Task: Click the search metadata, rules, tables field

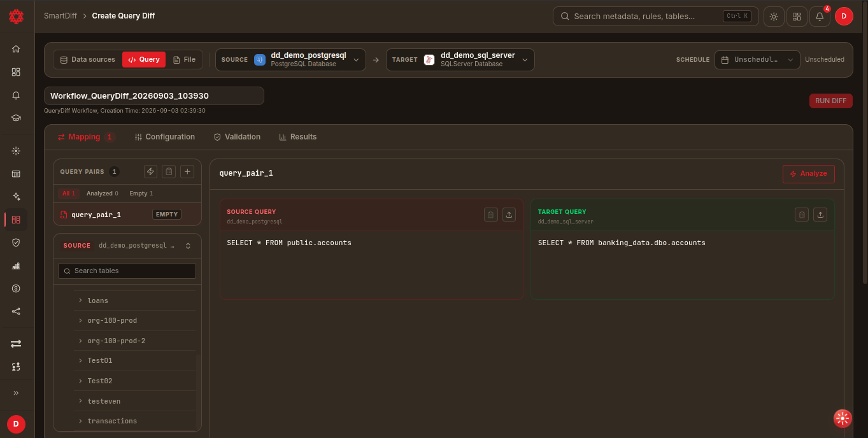Action: coord(655,17)
